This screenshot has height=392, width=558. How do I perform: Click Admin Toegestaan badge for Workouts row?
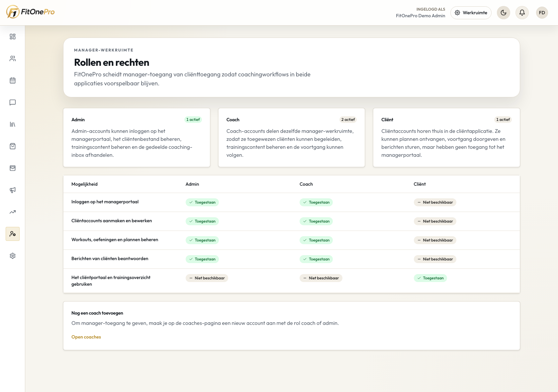point(202,240)
